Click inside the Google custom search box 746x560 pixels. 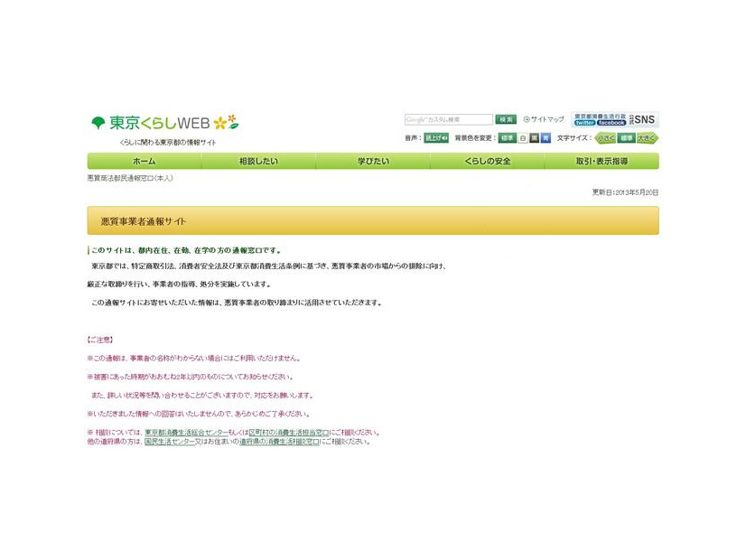[450, 118]
